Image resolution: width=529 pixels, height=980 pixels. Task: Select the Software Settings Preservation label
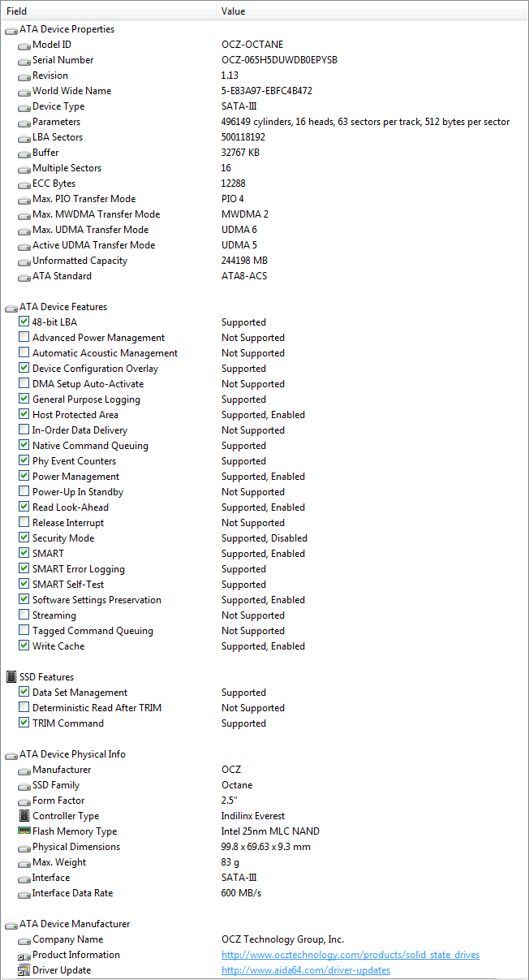tap(97, 600)
